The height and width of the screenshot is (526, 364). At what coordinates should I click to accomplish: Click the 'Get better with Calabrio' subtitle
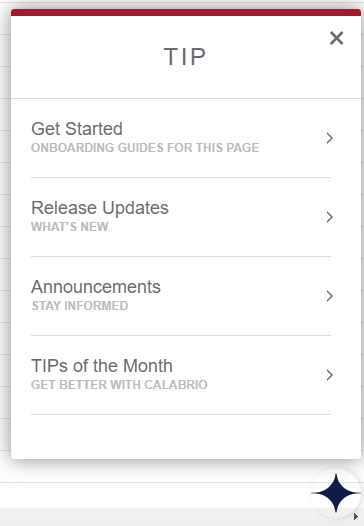pyautogui.click(x=119, y=385)
